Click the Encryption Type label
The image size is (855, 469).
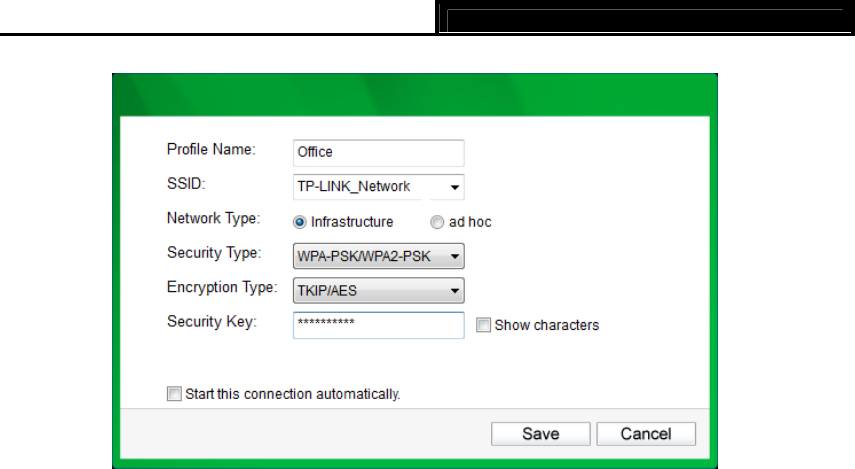coord(222,287)
